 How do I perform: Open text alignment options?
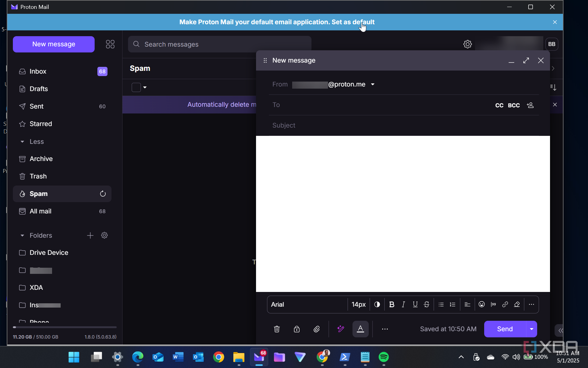467,305
